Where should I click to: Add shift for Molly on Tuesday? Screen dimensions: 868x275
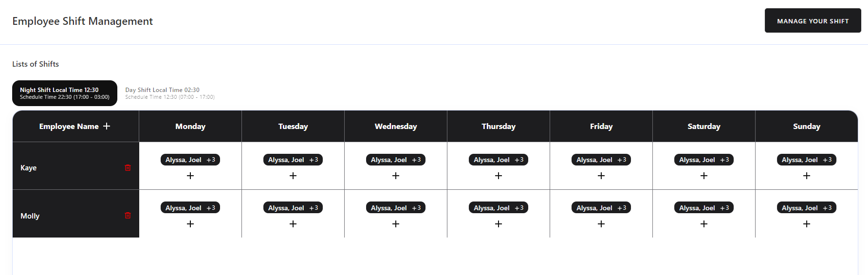(293, 224)
